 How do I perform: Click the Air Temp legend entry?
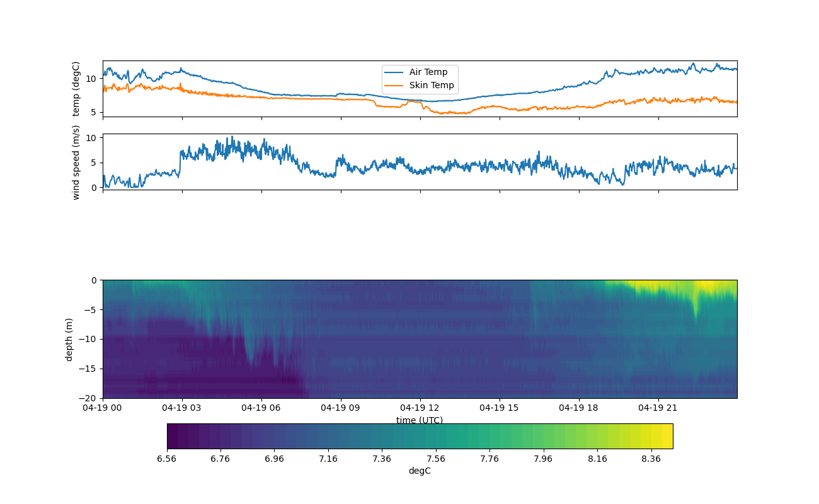coord(428,72)
